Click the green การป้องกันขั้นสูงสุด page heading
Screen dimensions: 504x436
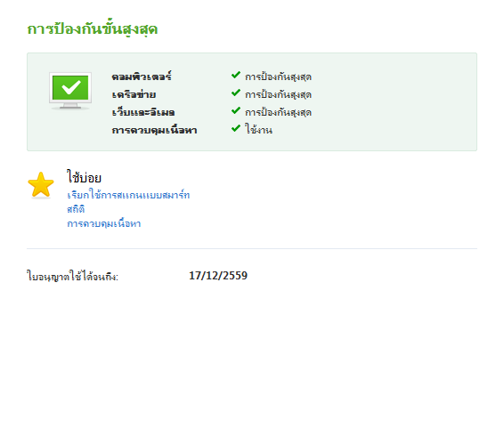[93, 28]
